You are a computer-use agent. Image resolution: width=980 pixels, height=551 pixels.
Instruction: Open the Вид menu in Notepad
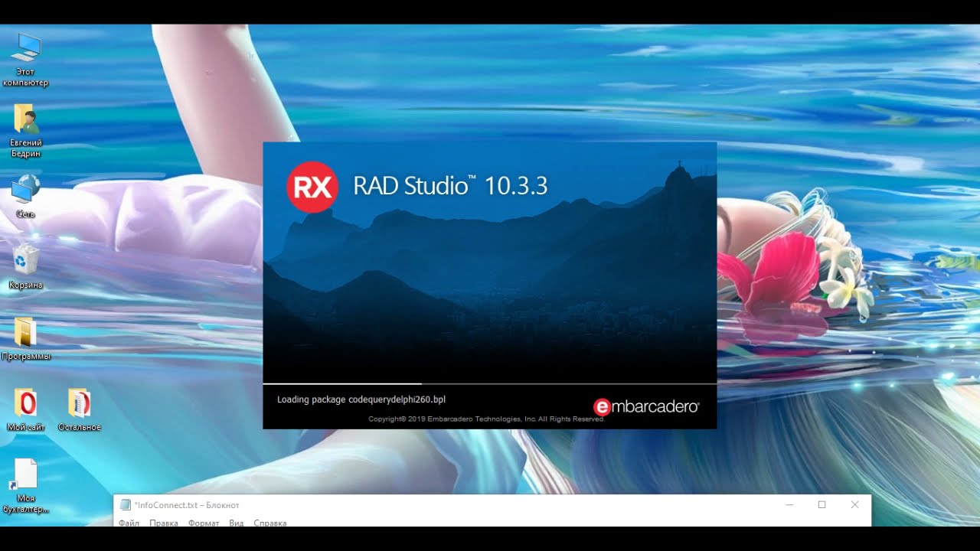click(237, 523)
